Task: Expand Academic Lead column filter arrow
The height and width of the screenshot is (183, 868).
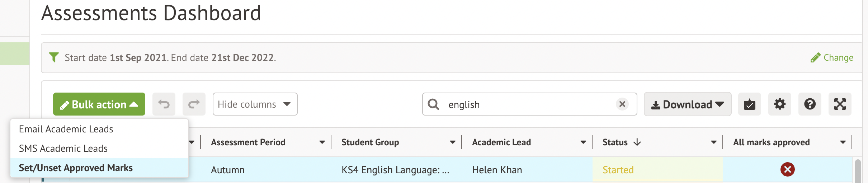Action: [583, 142]
